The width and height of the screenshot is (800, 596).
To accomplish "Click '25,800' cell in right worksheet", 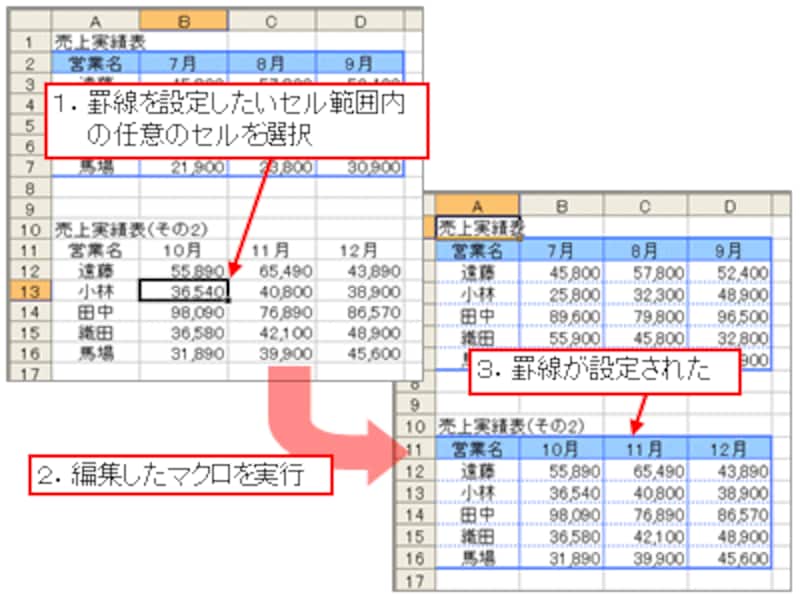I will [x=561, y=295].
